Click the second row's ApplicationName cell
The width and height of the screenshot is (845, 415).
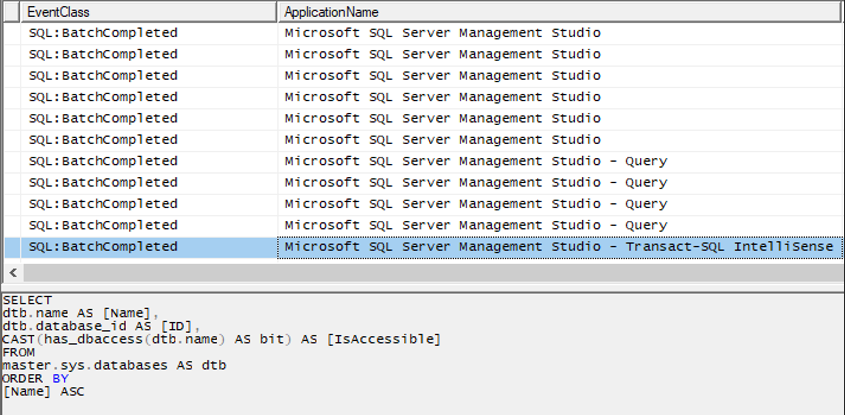pyautogui.click(x=442, y=54)
